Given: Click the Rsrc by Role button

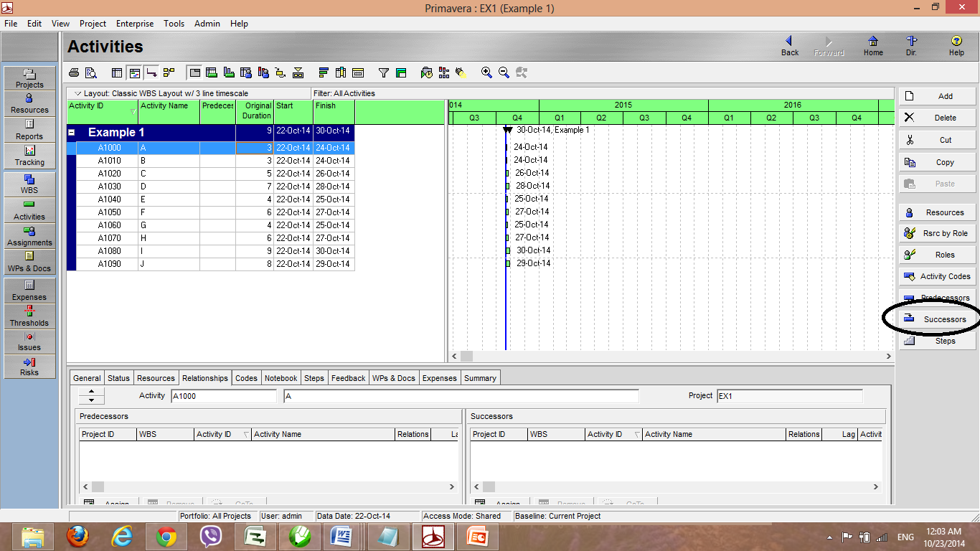Looking at the screenshot, I should pos(938,233).
